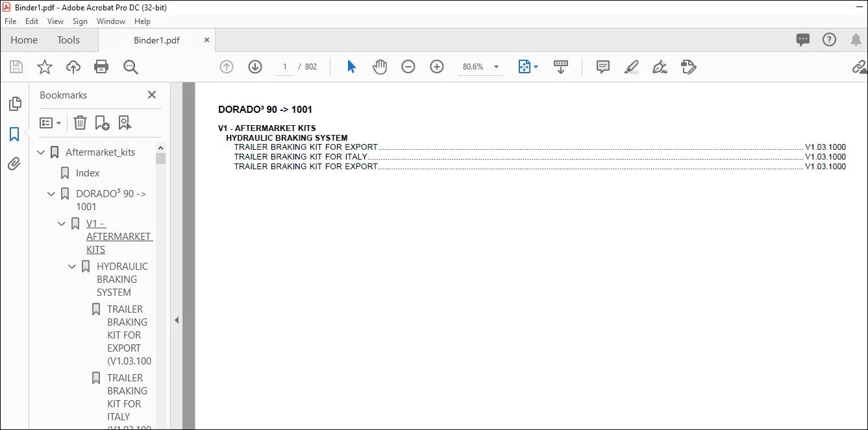Open the Sign menu

click(80, 21)
